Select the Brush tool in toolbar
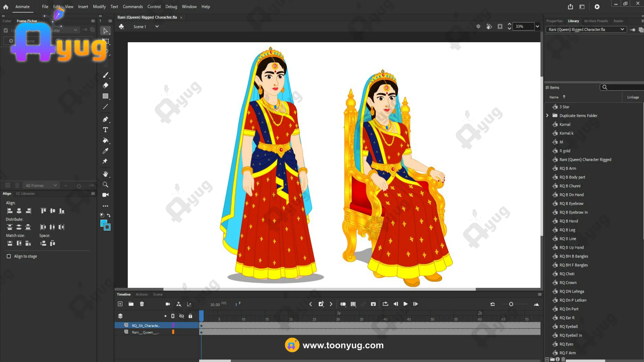 tap(106, 75)
